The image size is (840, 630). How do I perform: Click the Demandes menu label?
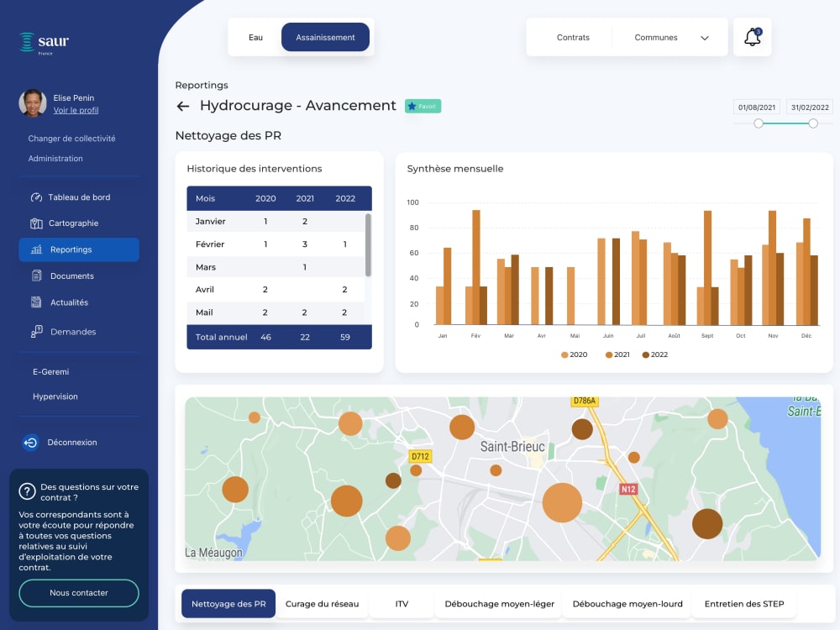pyautogui.click(x=73, y=332)
